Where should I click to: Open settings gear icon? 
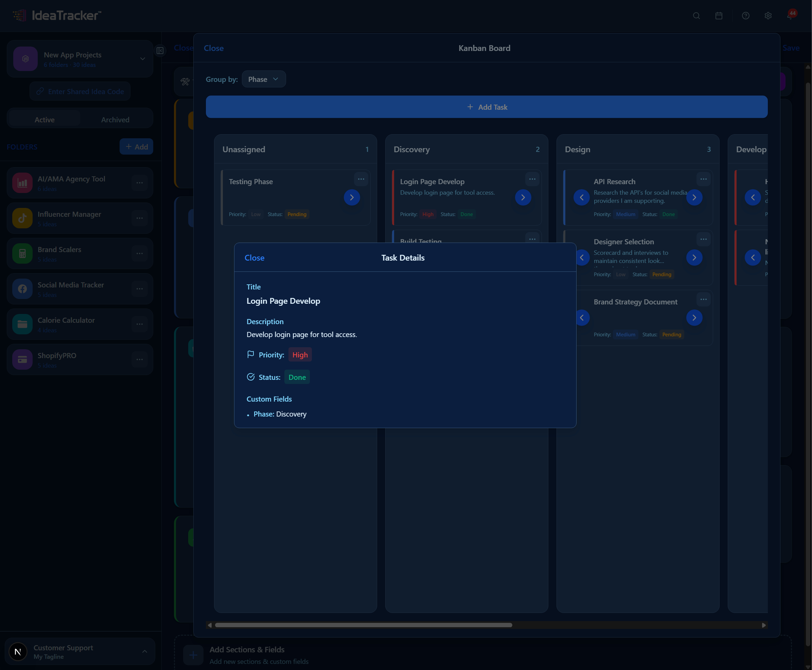(768, 16)
